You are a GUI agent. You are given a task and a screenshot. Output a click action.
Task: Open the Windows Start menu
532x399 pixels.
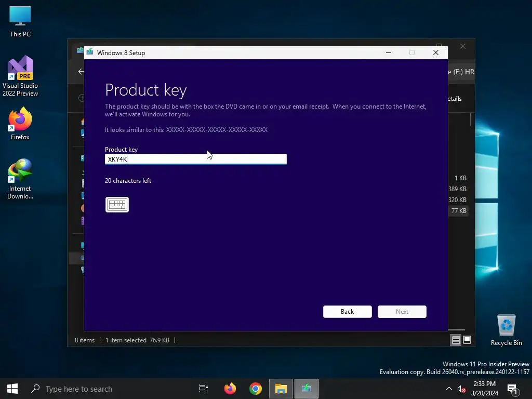tap(12, 389)
